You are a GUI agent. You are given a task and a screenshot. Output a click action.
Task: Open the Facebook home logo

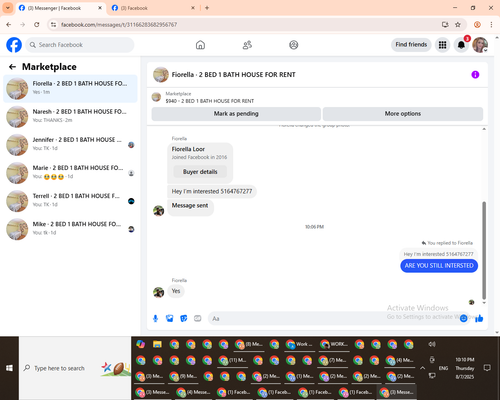click(x=14, y=45)
